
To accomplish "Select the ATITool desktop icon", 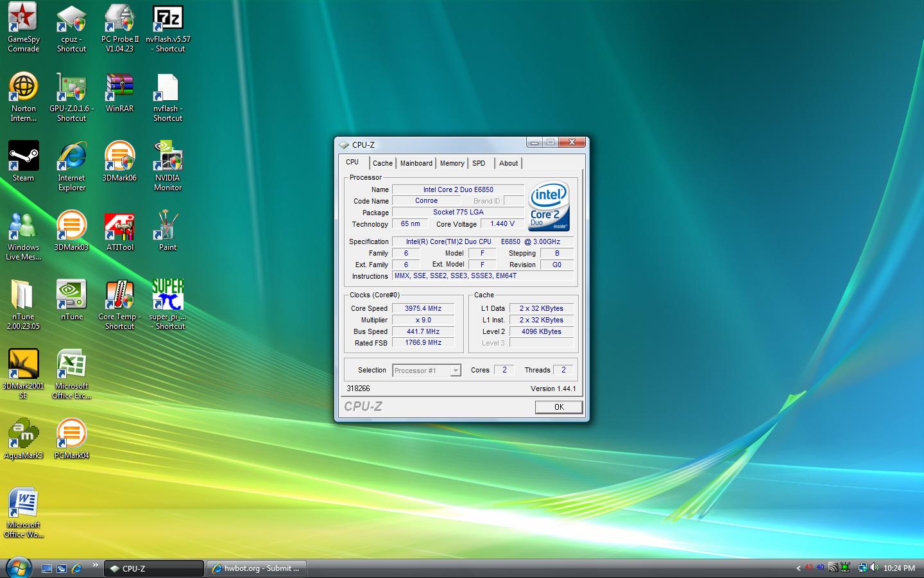I will pos(119,231).
